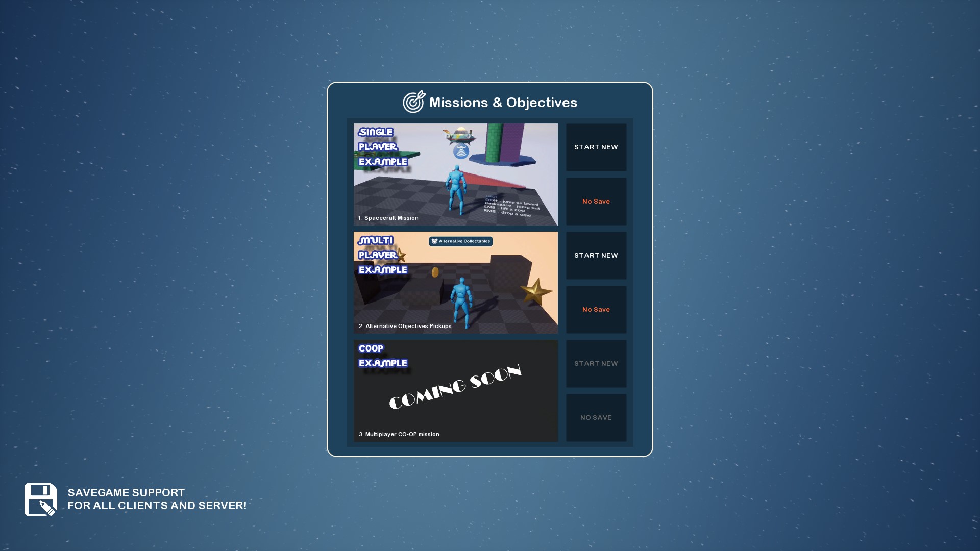Click the target icon beside Missions & Objectives
This screenshot has height=551, width=980.
(413, 102)
